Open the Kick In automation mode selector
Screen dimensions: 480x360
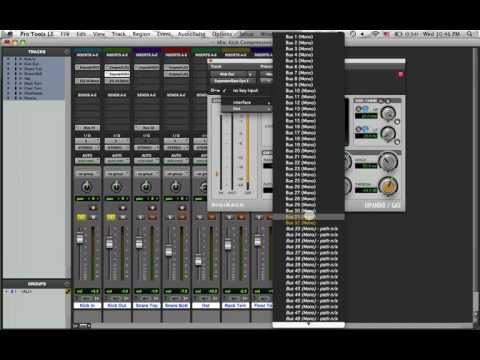87,161
